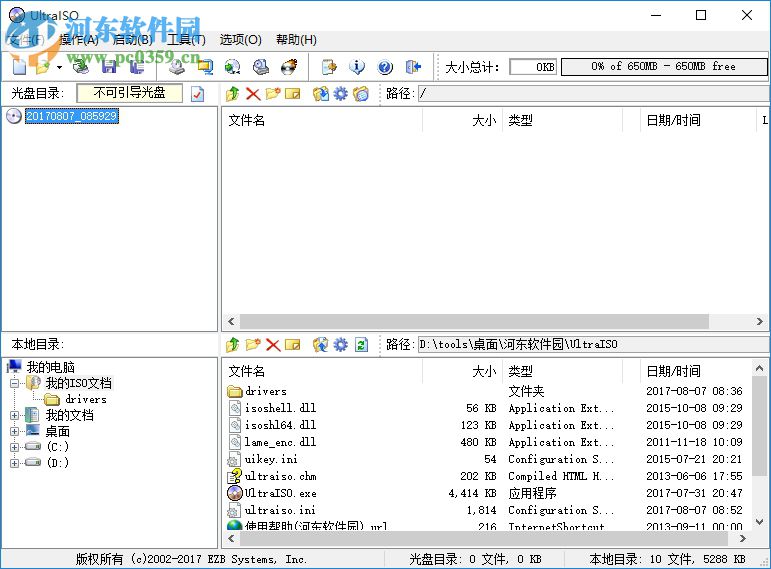This screenshot has height=569, width=771.
Task: Open the 操作(A) menu
Action: [79, 39]
